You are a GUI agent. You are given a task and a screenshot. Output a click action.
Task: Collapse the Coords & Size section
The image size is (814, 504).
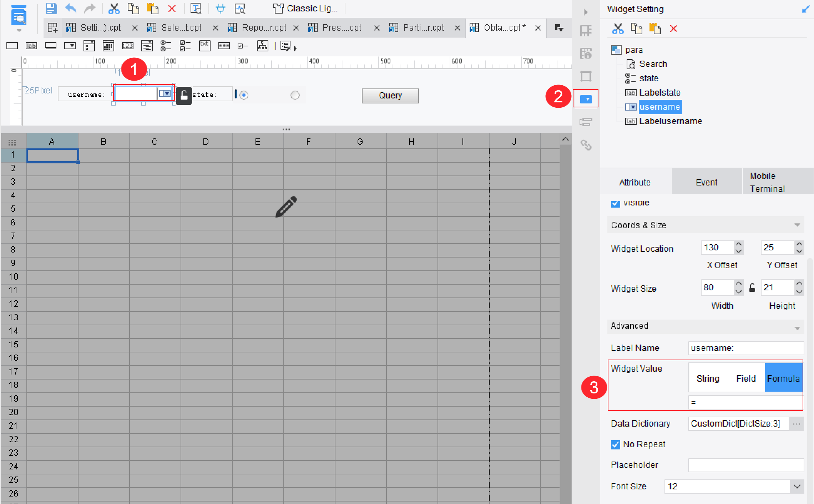point(797,225)
